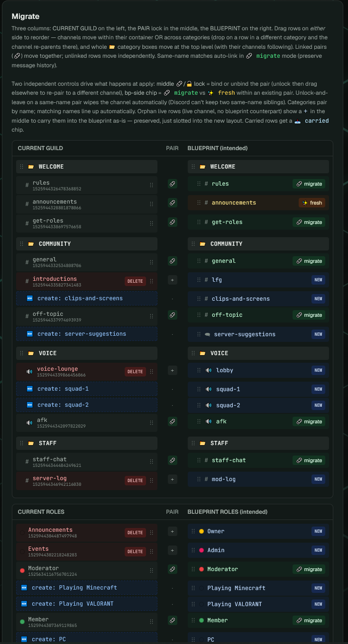The height and width of the screenshot is (644, 348).
Task: Click the plus icon to carry introductions
Action: coord(173,280)
